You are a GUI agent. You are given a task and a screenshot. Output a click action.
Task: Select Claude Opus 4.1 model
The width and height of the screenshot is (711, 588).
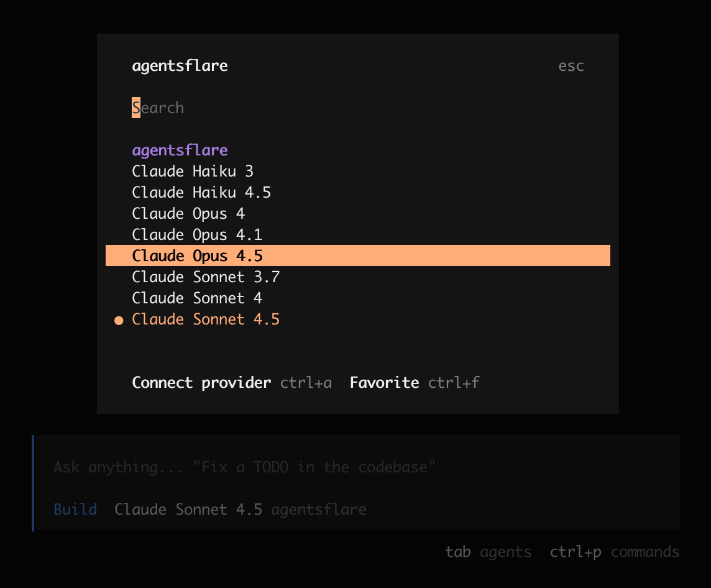coord(197,234)
